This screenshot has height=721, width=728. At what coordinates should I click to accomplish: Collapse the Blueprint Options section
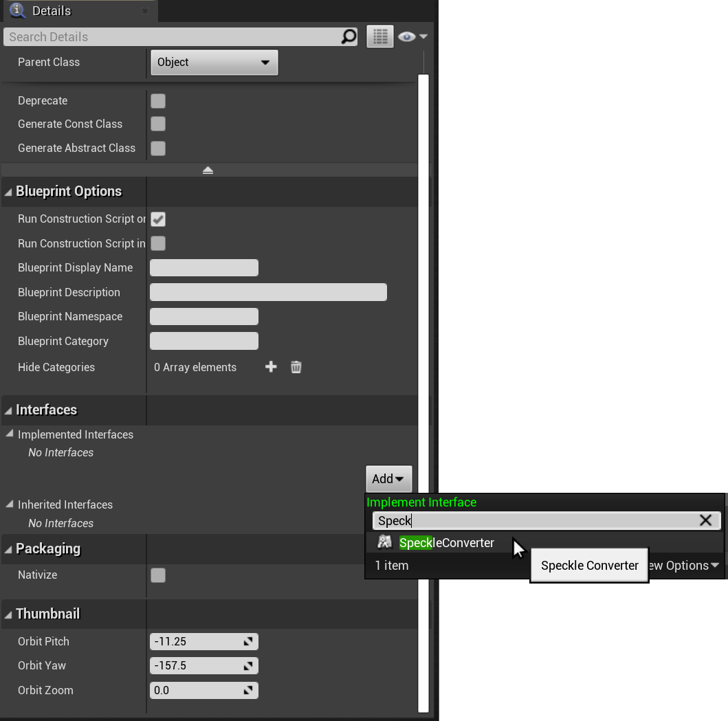8,192
